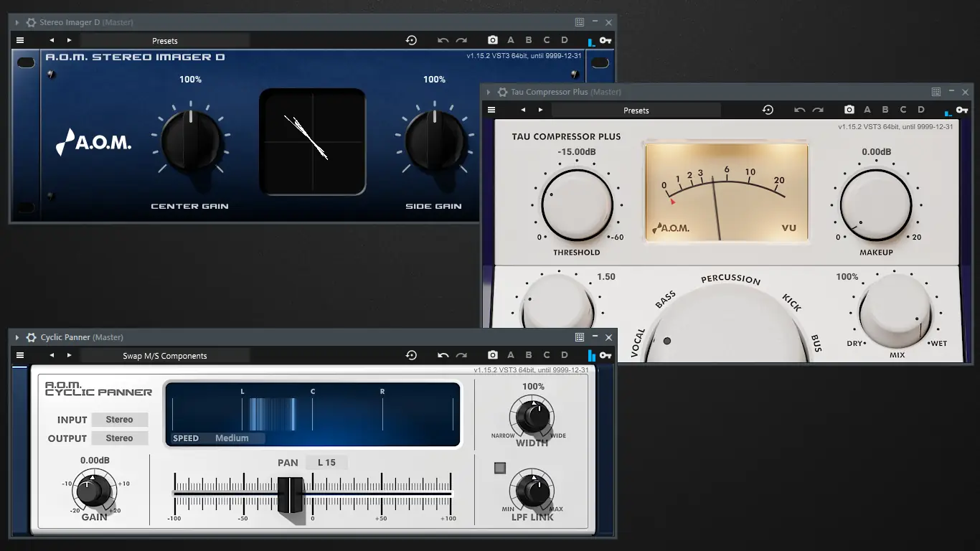Select compare slot B in Cyclic Panner

[529, 355]
